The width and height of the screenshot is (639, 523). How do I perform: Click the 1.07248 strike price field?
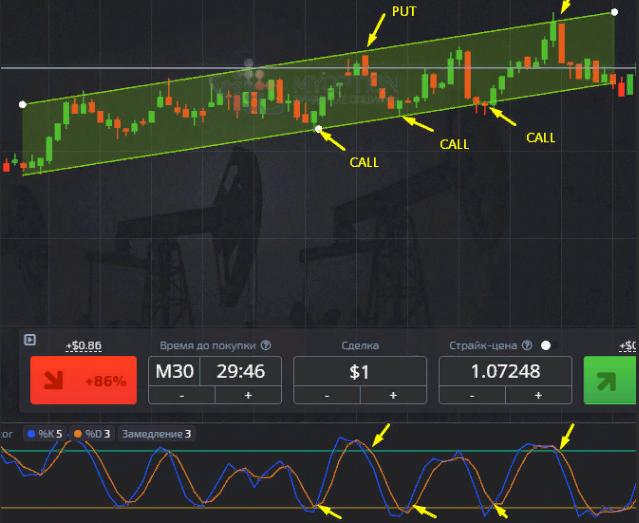coord(506,371)
